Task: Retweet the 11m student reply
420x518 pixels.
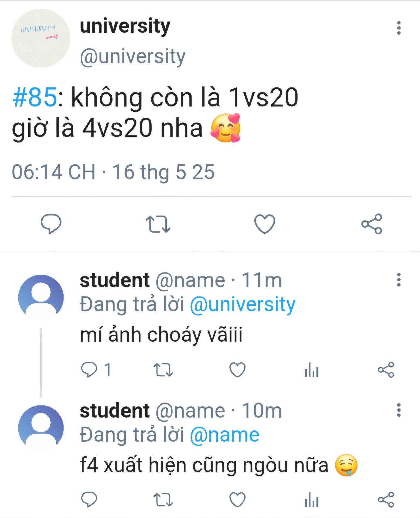Action: click(x=163, y=369)
